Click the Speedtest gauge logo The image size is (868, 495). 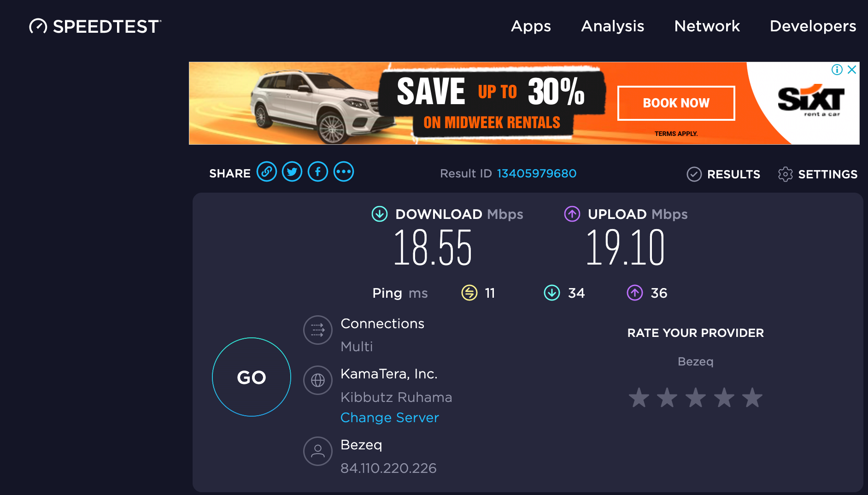38,26
